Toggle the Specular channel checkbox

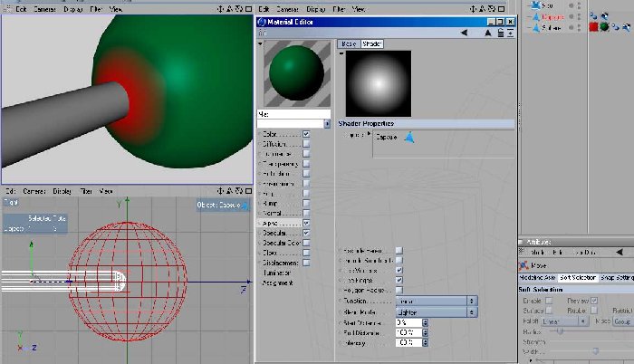tap(306, 233)
